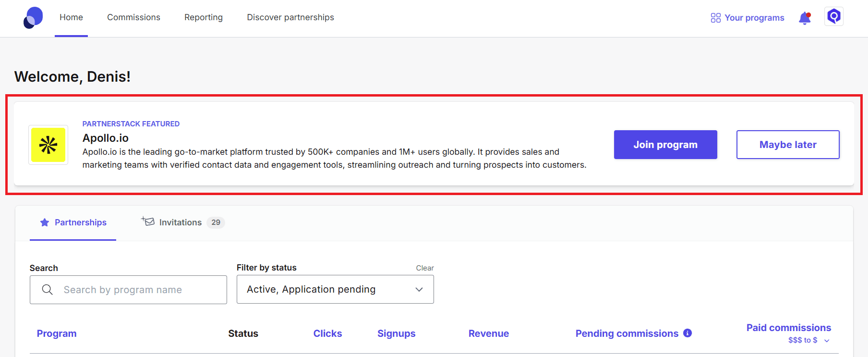Click the Apollo.io program title
868x357 pixels.
[106, 138]
